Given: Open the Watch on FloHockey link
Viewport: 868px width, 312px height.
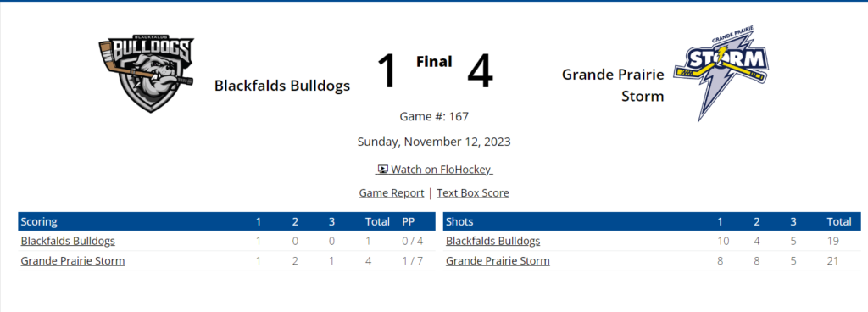Looking at the screenshot, I should tap(434, 170).
